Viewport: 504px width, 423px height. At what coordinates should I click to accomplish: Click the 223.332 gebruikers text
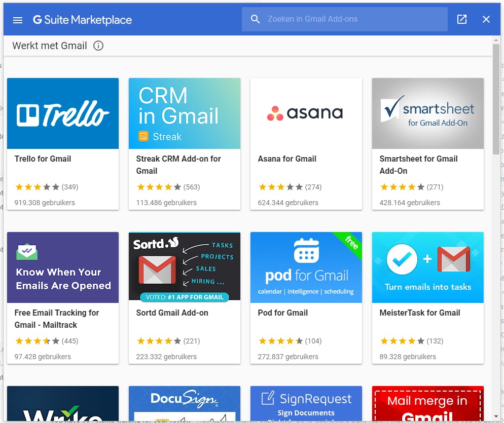166,357
